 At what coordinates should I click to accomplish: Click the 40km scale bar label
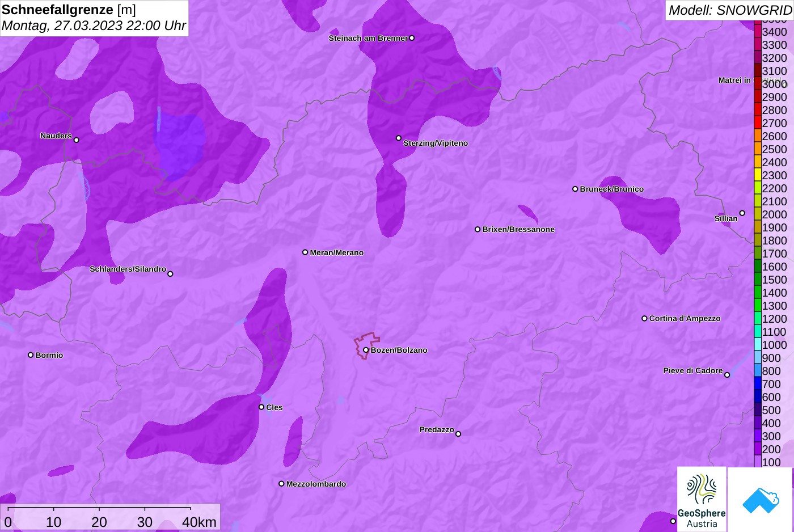[x=199, y=522]
